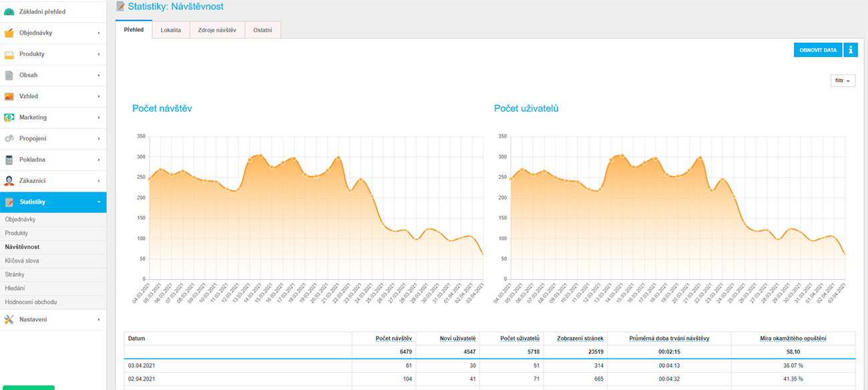Click the blue info icon button
Image resolution: width=868 pixels, height=390 pixels.
850,50
